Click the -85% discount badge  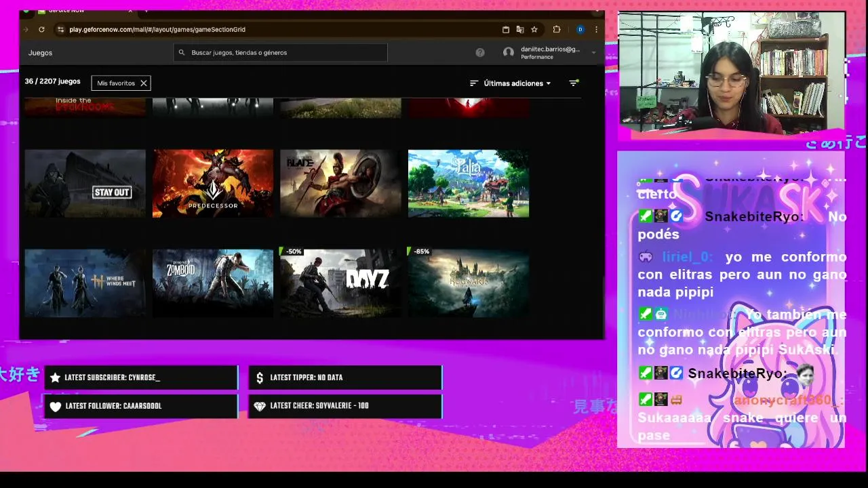(420, 251)
